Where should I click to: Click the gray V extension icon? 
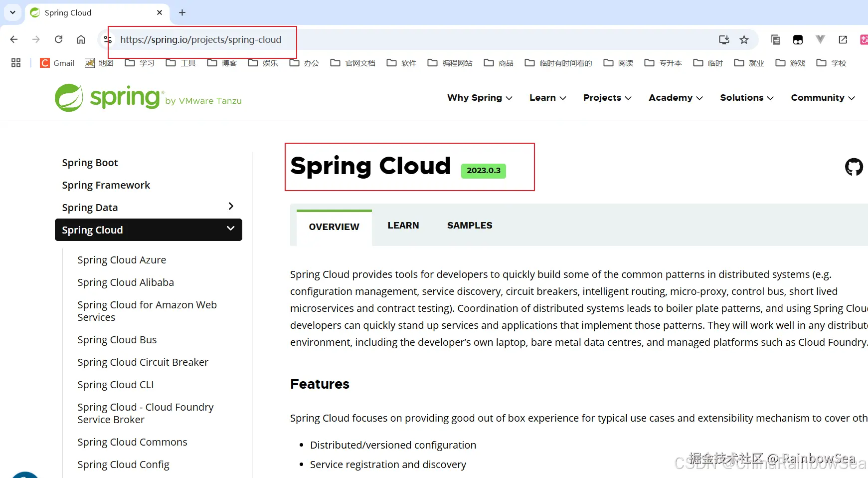click(x=820, y=39)
